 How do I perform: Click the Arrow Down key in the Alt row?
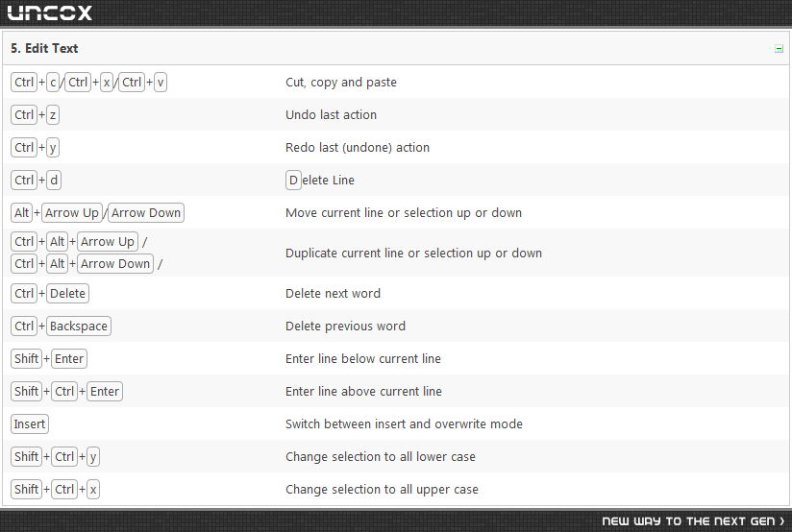click(x=146, y=213)
